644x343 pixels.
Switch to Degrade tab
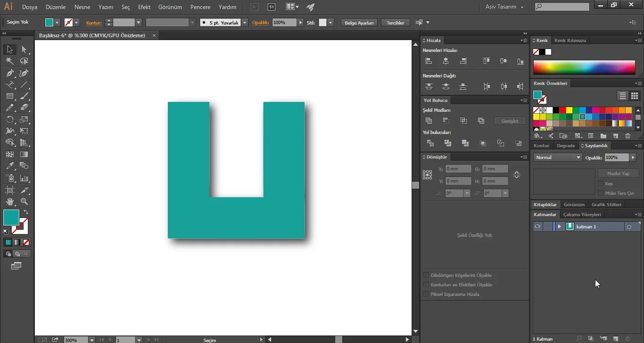[566, 146]
